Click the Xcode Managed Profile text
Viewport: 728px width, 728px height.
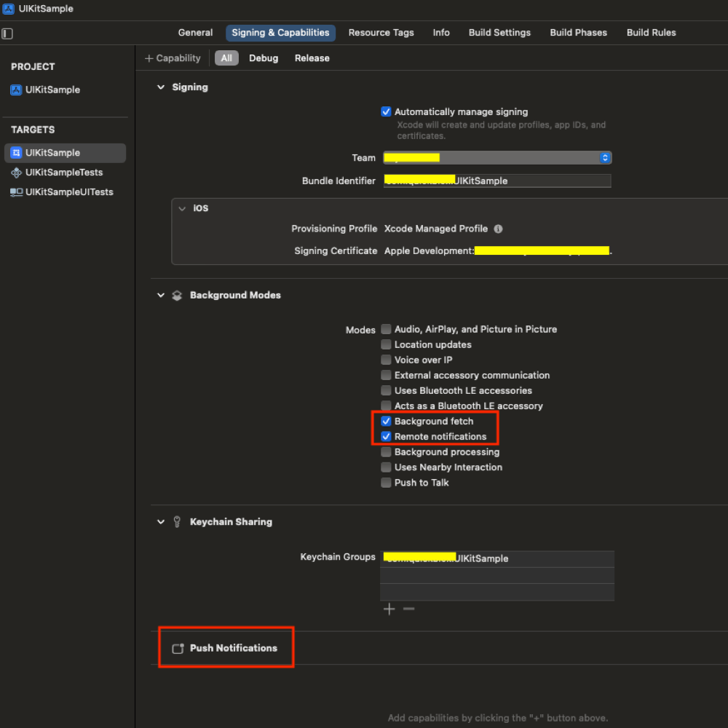pos(436,229)
